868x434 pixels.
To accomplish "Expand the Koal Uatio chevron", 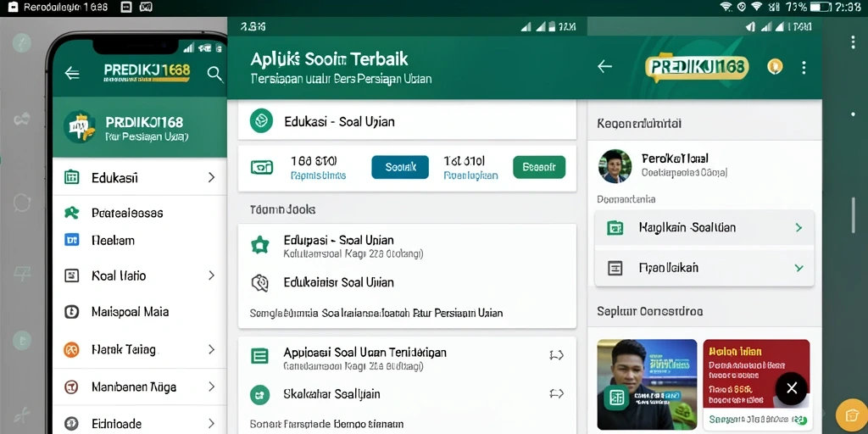I will click(211, 275).
